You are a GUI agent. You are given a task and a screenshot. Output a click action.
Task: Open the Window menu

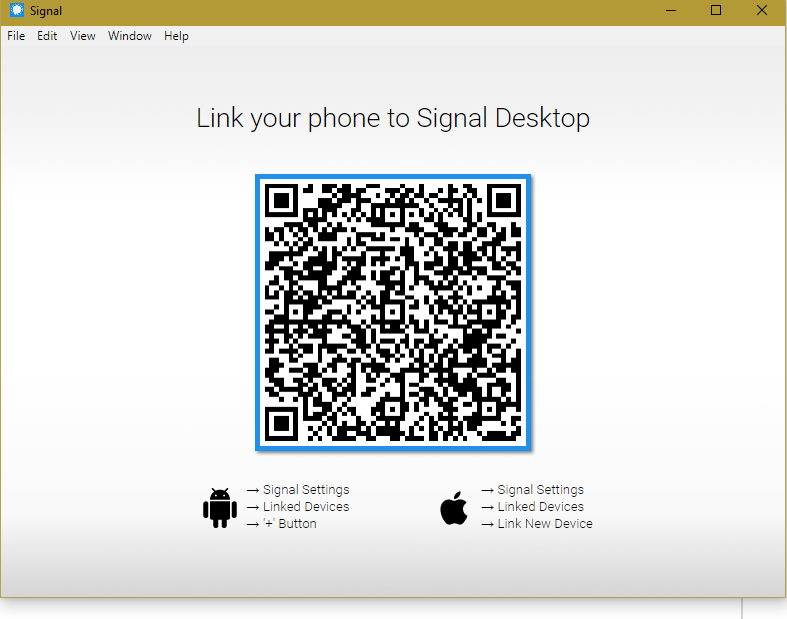coord(130,36)
